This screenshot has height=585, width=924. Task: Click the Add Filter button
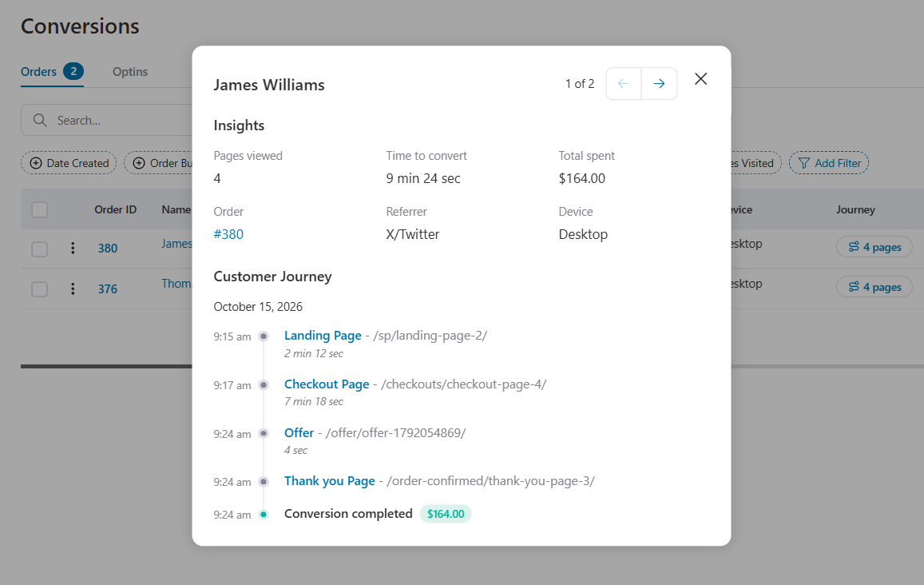[828, 163]
